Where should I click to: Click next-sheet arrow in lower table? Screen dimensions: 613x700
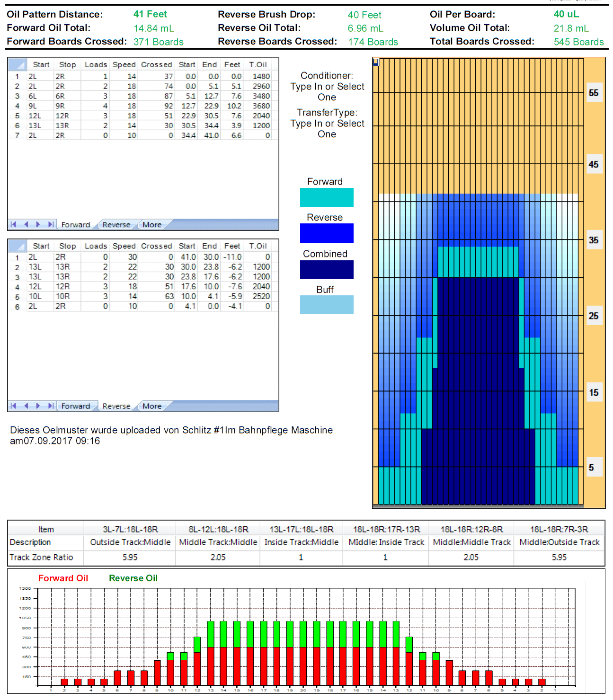38,406
